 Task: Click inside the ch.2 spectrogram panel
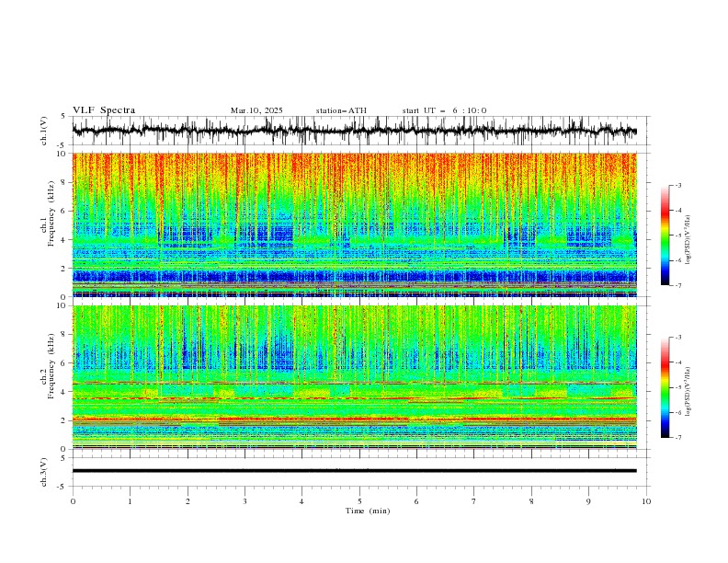355,377
